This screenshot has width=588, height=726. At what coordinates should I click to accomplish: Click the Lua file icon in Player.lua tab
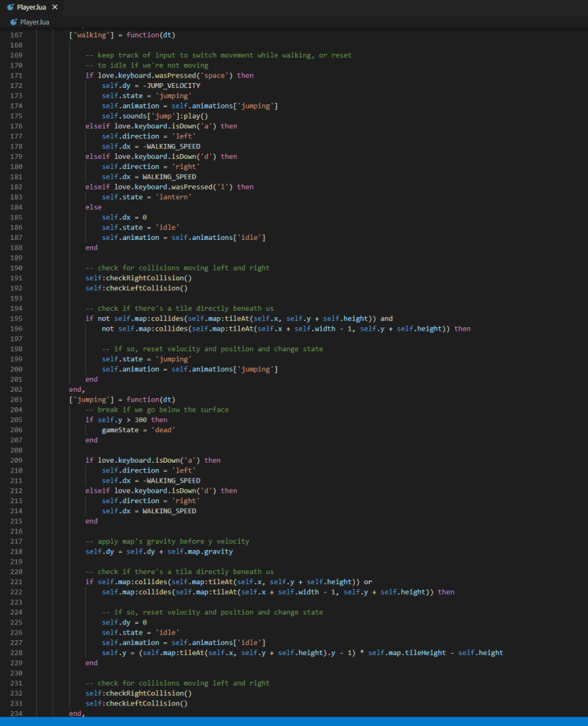click(11, 7)
